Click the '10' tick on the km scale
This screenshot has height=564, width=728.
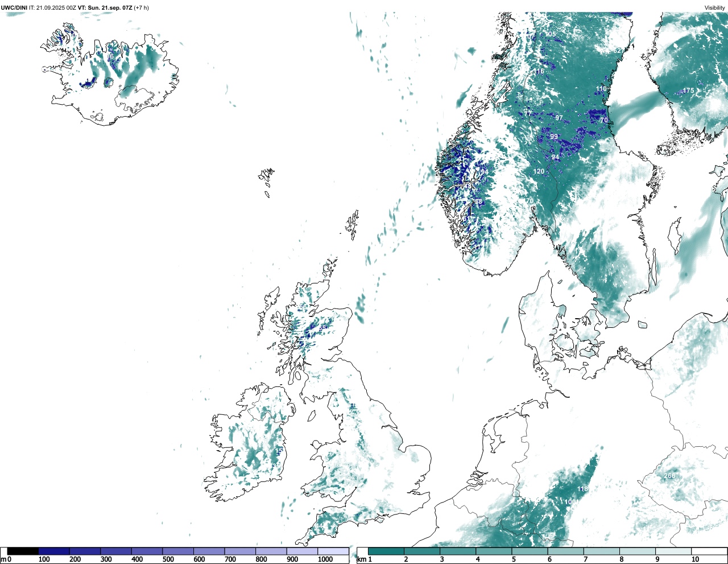click(x=695, y=559)
